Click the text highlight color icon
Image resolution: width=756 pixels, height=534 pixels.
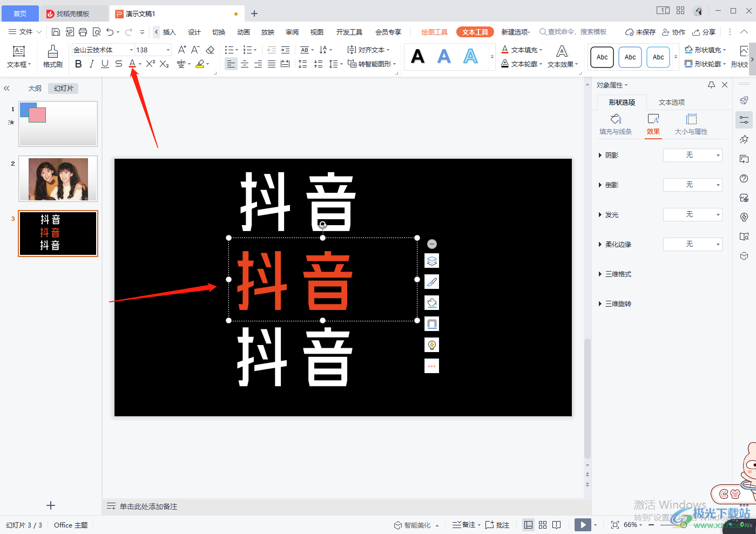[x=200, y=64]
